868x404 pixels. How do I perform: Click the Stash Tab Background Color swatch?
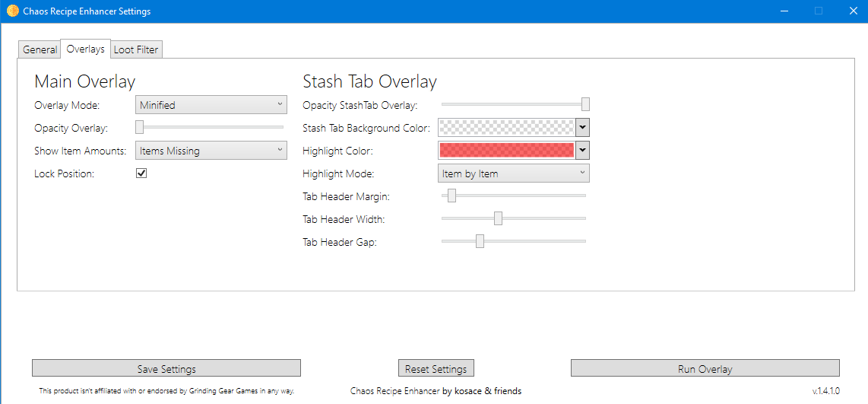(506, 128)
